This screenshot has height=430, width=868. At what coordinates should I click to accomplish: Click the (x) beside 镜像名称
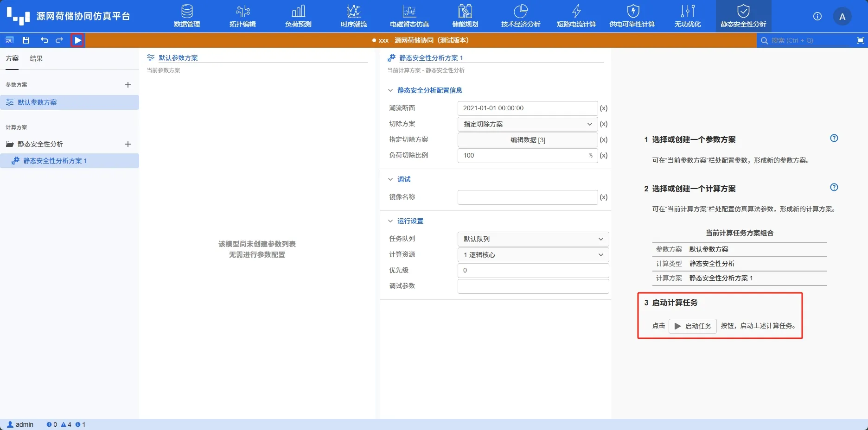tap(604, 197)
